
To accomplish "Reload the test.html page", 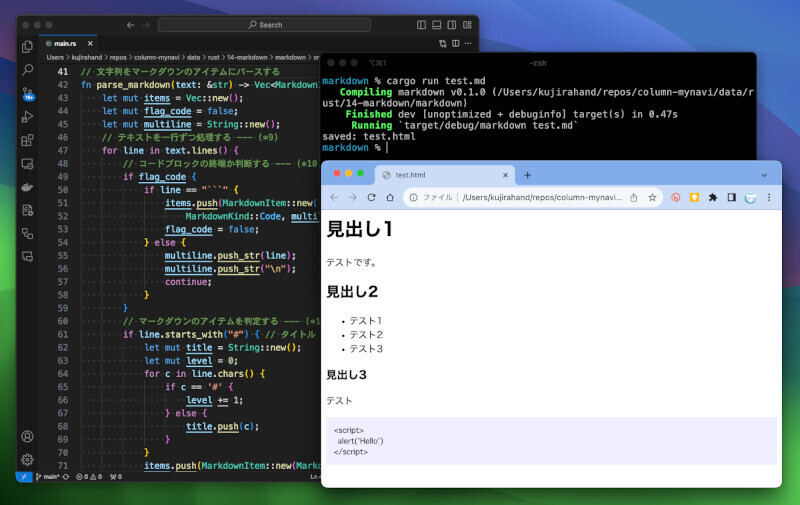I will pyautogui.click(x=371, y=198).
